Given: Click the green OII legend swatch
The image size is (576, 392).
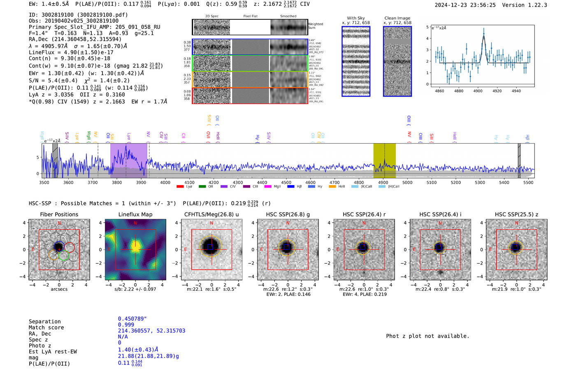Looking at the screenshot, I should tap(202, 186).
